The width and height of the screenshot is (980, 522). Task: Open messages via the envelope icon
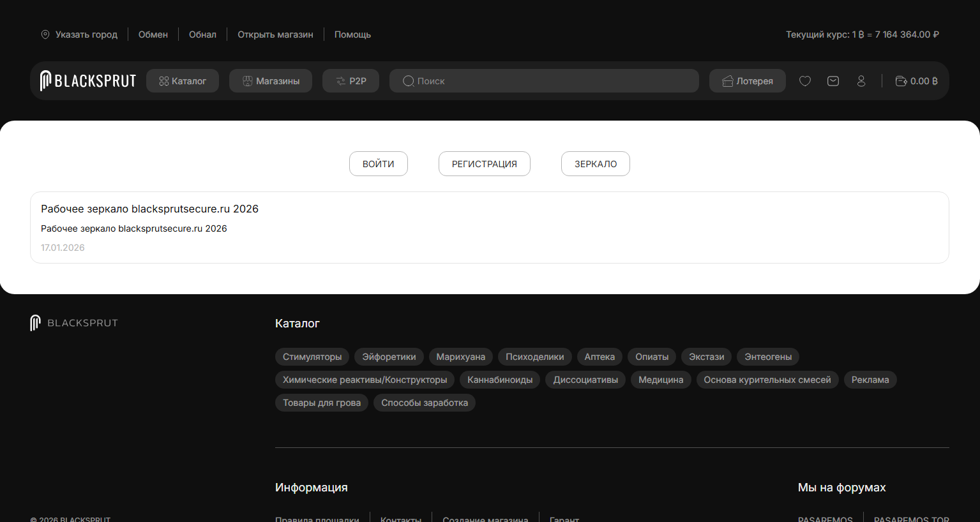point(833,81)
